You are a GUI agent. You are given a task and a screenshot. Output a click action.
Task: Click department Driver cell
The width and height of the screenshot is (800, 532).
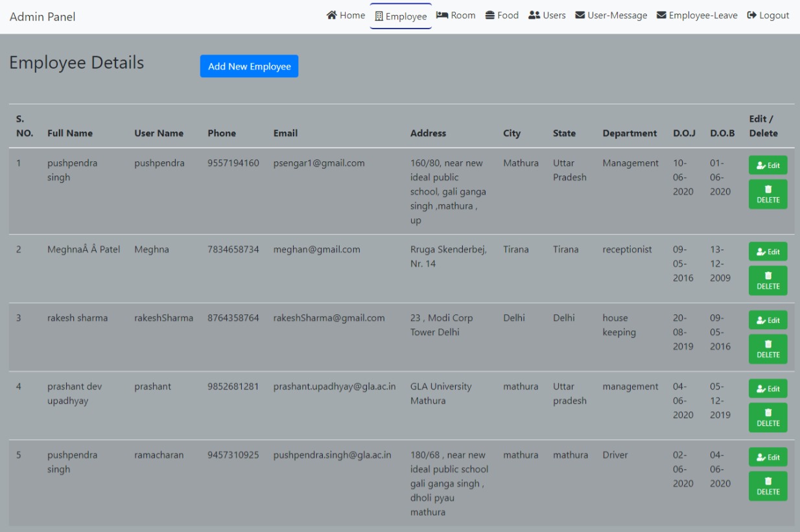click(x=615, y=455)
